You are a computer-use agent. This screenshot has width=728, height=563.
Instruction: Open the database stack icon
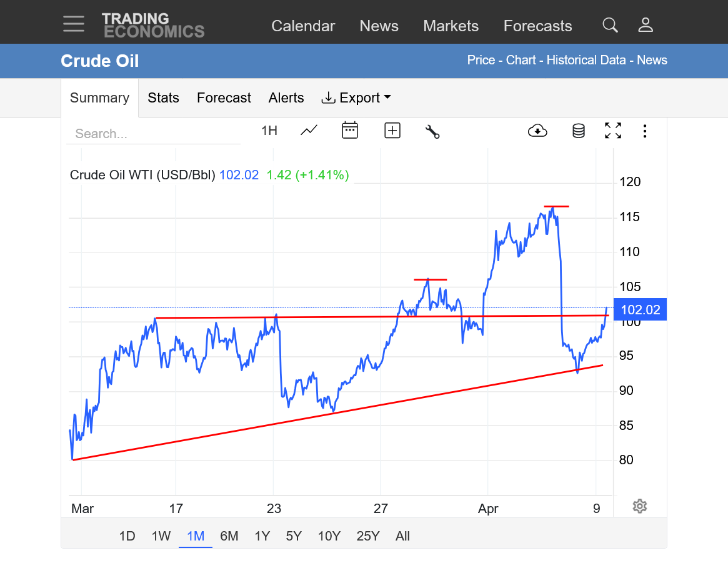tap(579, 131)
